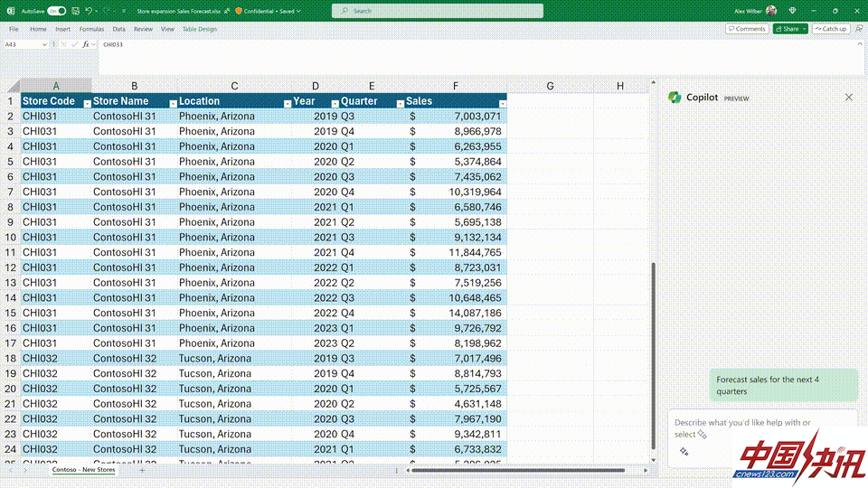
Task: Open the Share dropdown arrow
Action: coord(805,29)
